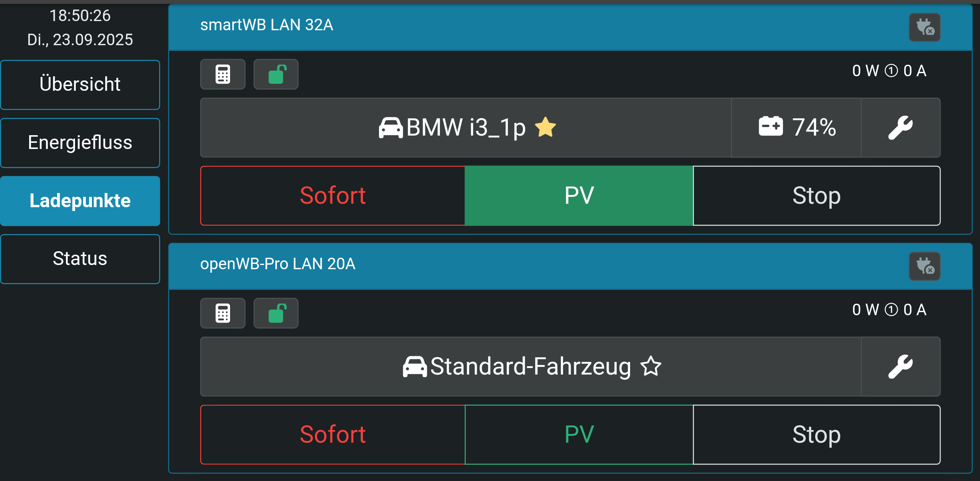The height and width of the screenshot is (481, 980).
Task: Stop charging on smartWB LAN 32A
Action: pyautogui.click(x=817, y=196)
